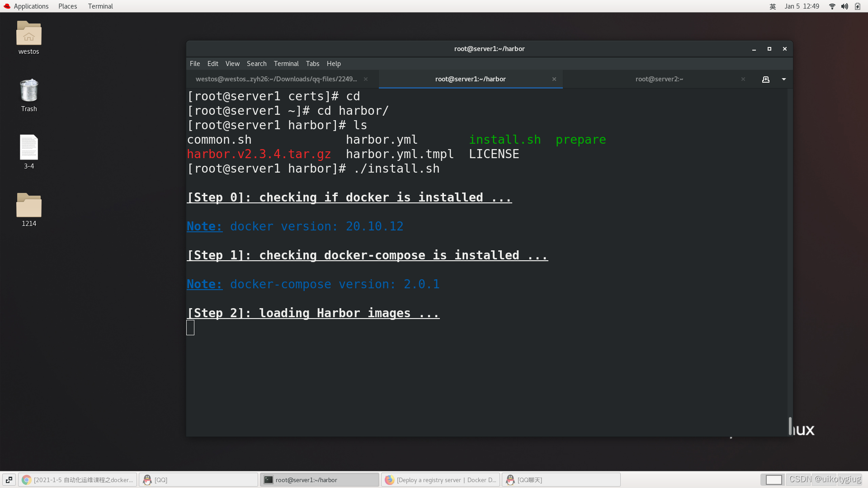868x488 pixels.
Task: Click the Search menu item
Action: tap(256, 64)
